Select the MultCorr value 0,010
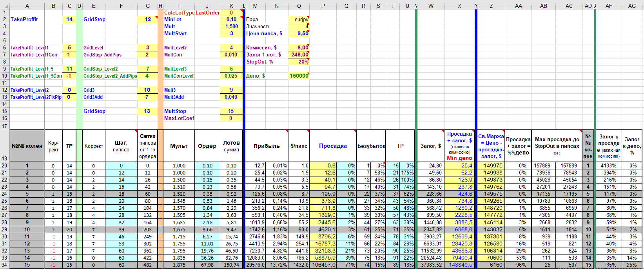 point(231,55)
